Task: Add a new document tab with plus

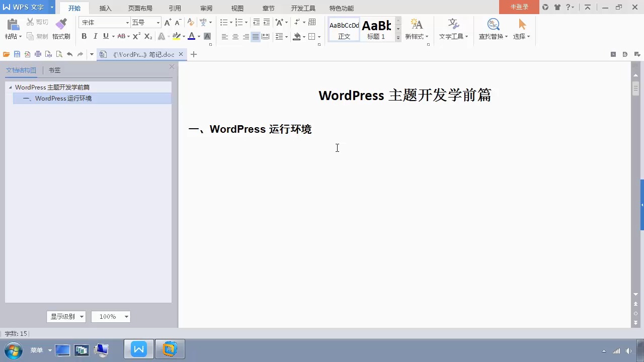Action: [194, 54]
